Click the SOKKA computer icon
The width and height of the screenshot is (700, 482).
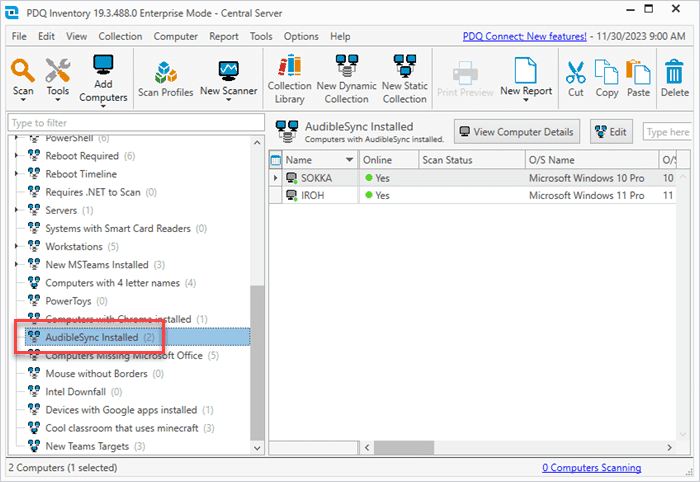tap(292, 178)
